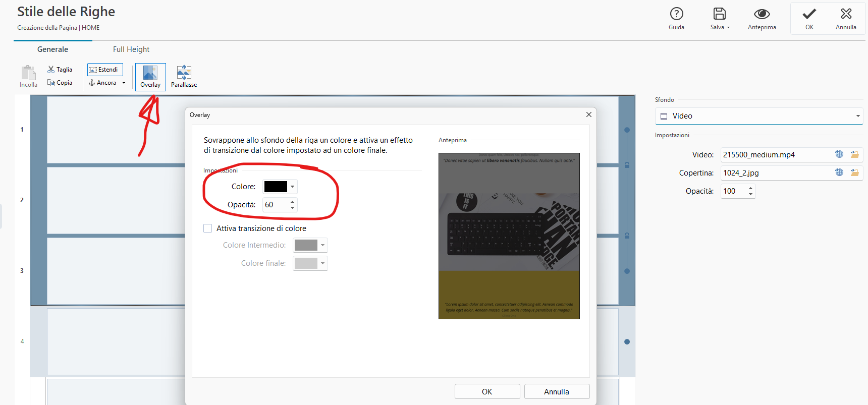Image resolution: width=868 pixels, height=405 pixels.
Task: Switch to the Full Height tab
Action: click(x=131, y=49)
